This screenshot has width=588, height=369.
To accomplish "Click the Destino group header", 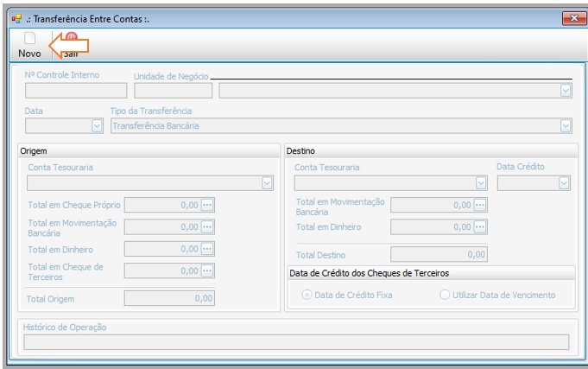I will point(431,151).
